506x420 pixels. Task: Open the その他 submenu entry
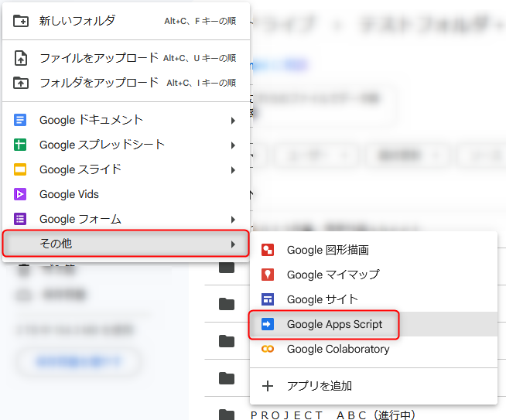126,244
